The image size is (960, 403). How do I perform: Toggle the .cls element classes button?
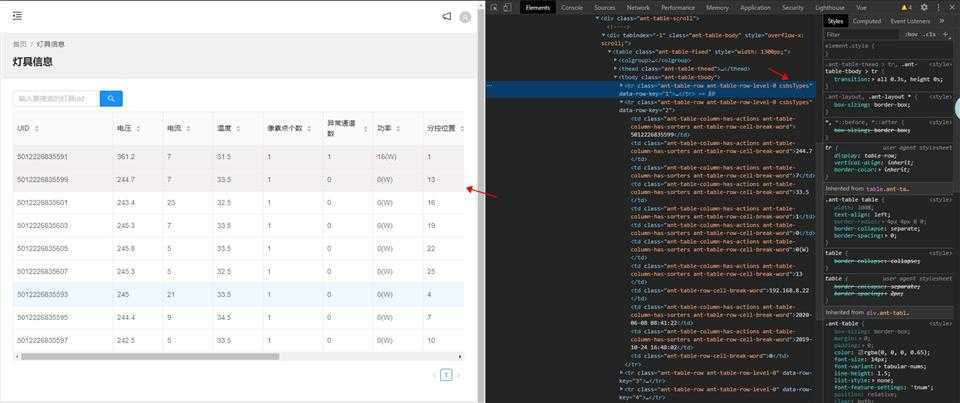931,35
